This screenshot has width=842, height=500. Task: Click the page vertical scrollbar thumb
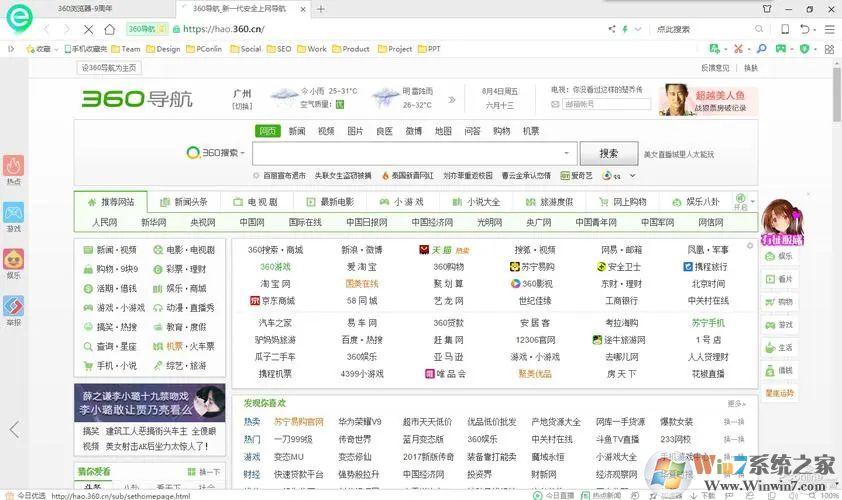(x=837, y=94)
